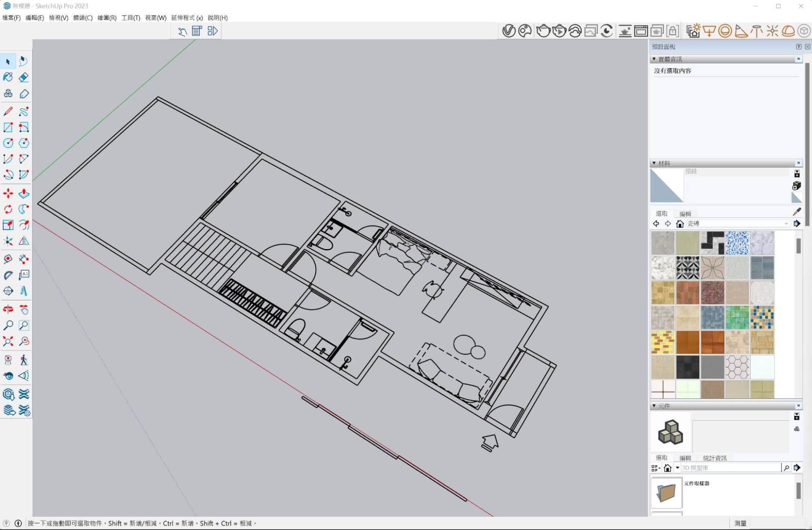The width and height of the screenshot is (812, 530).
Task: Start V-Ray teapot render
Action: 543,31
